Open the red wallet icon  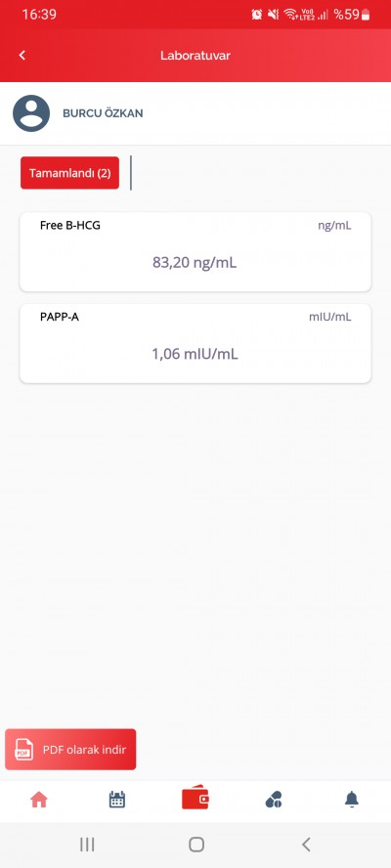click(195, 798)
